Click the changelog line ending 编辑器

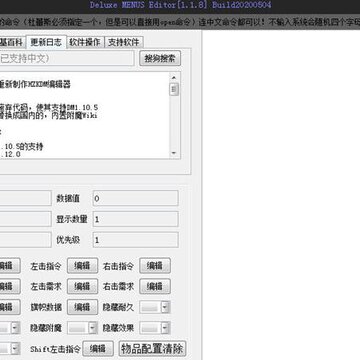(x=35, y=84)
